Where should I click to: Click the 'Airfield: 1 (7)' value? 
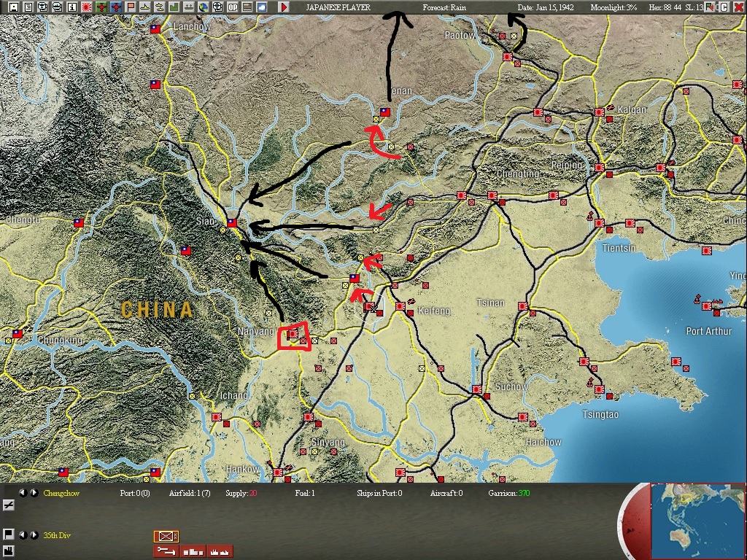(190, 494)
